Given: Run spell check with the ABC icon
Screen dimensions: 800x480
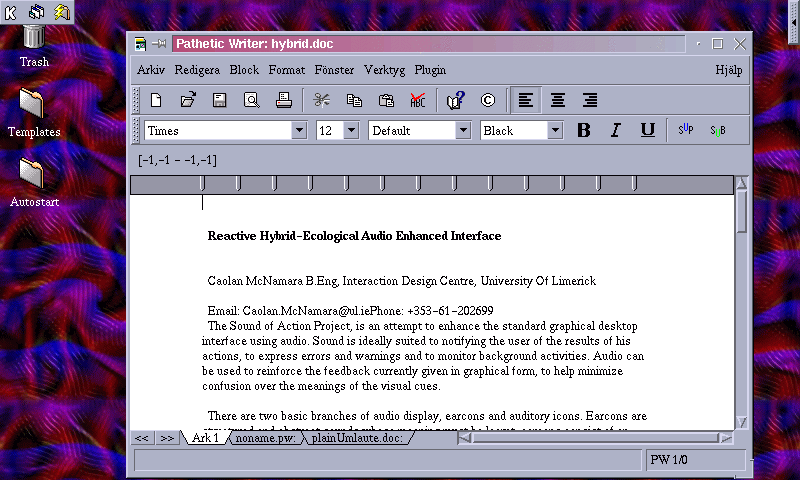Looking at the screenshot, I should [x=417, y=100].
